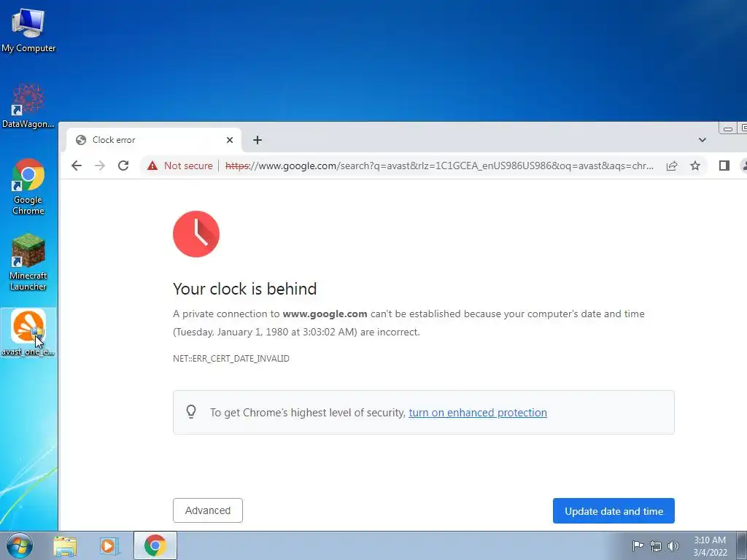Image resolution: width=747 pixels, height=560 pixels.
Task: Open Action Center flag tray icon
Action: click(x=638, y=546)
